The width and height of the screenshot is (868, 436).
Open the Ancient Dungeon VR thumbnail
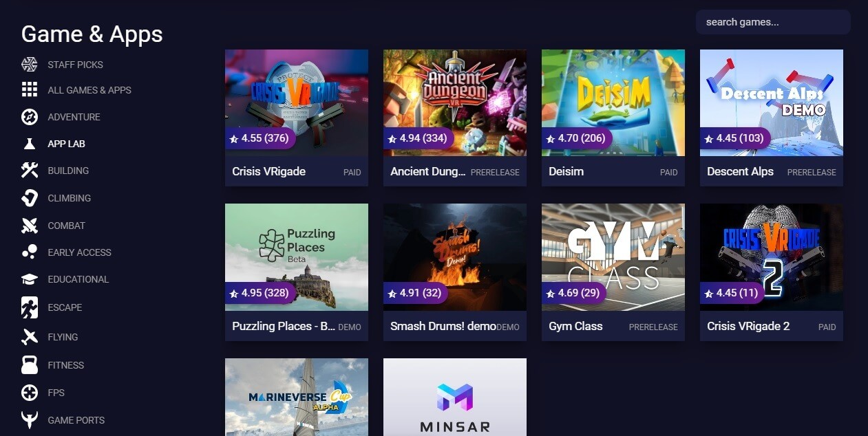tap(455, 102)
